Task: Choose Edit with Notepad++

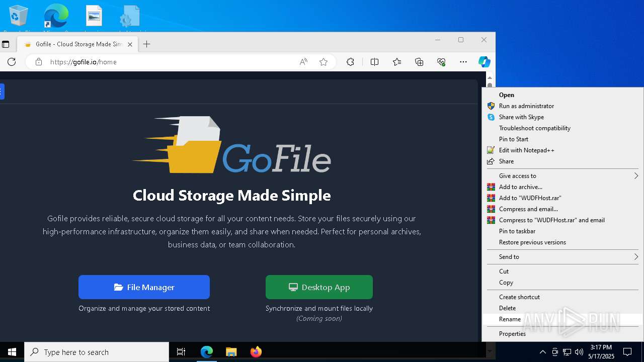Action: pyautogui.click(x=562, y=150)
